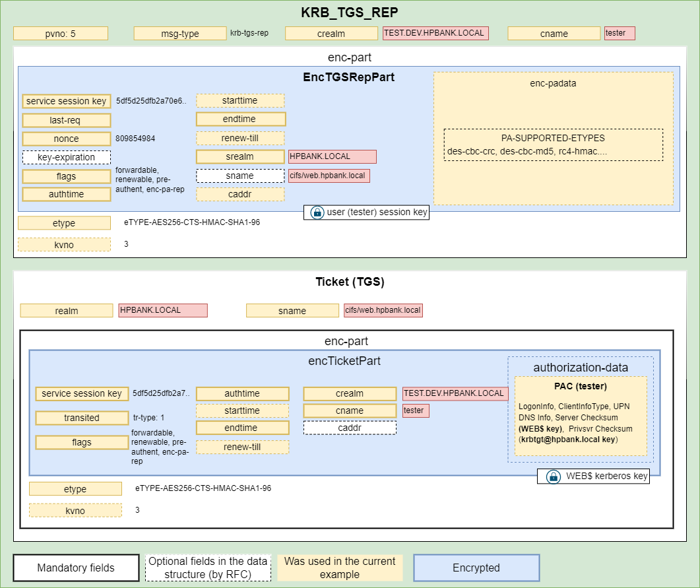Toggle the optional key-expiration field
The width and height of the screenshot is (700, 588).
click(x=66, y=157)
